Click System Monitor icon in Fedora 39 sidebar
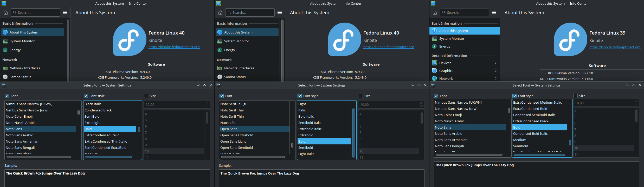Viewport: 644px width, 187px height. click(434, 38)
